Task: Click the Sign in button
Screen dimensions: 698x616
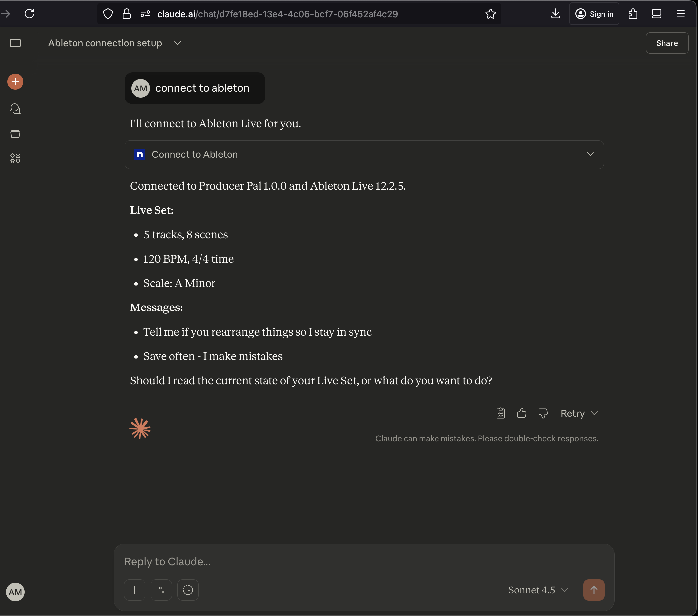Action: [x=594, y=14]
